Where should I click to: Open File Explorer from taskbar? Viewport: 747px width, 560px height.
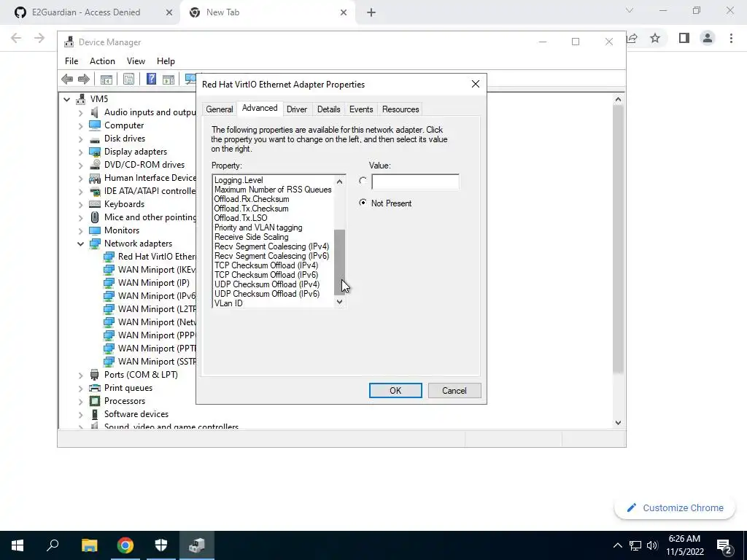pos(89,545)
